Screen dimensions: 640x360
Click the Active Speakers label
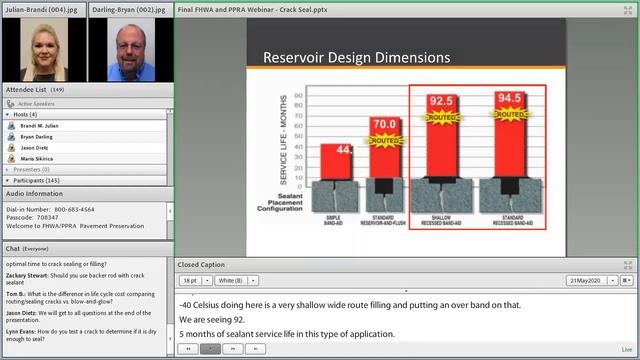[36, 104]
